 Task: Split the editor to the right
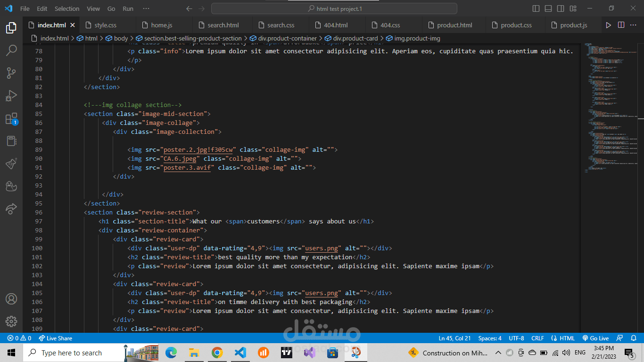pos(621,25)
